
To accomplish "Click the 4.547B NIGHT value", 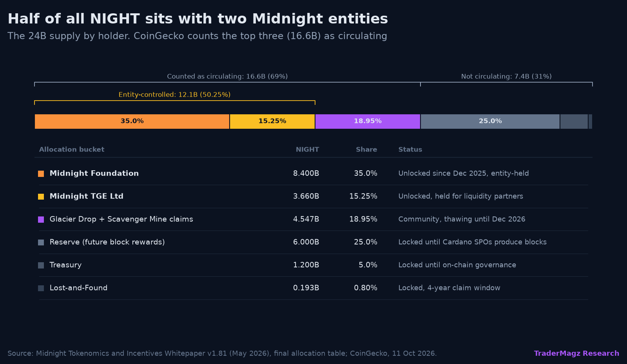I will (306, 219).
